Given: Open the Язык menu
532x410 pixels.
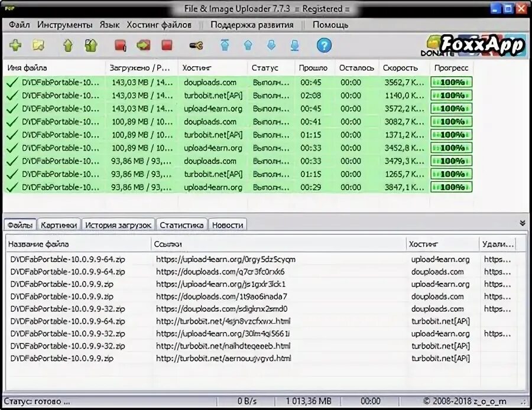Looking at the screenshot, I should click(109, 25).
